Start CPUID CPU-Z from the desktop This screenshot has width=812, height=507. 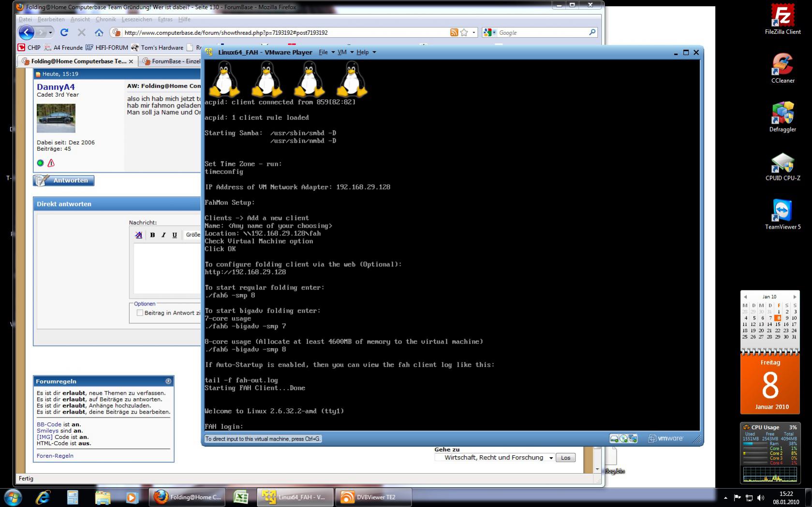782,166
